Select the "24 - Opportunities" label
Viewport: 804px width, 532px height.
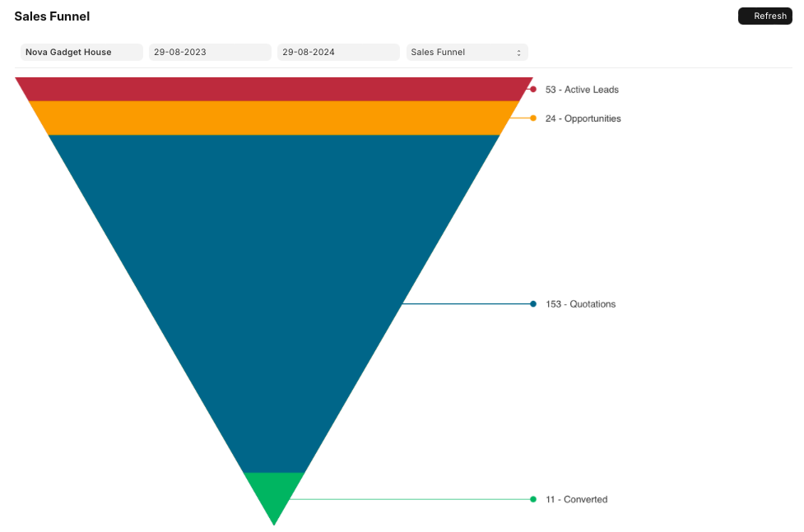point(583,118)
